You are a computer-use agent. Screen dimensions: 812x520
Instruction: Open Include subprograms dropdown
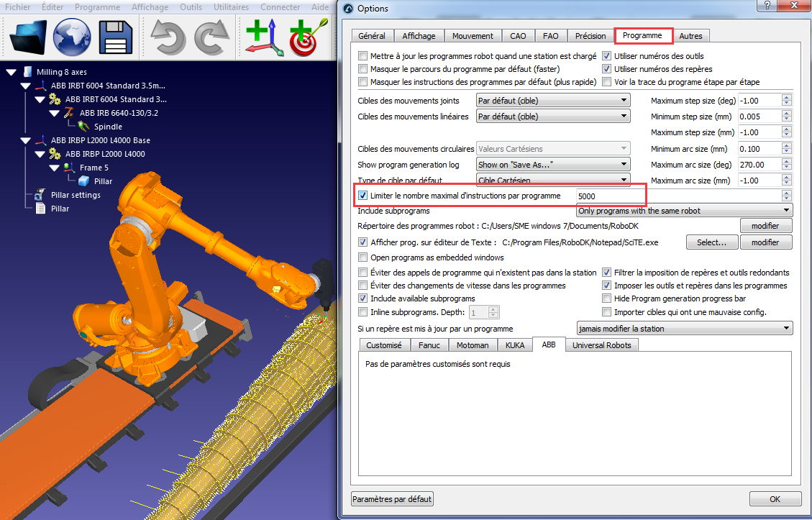[685, 211]
